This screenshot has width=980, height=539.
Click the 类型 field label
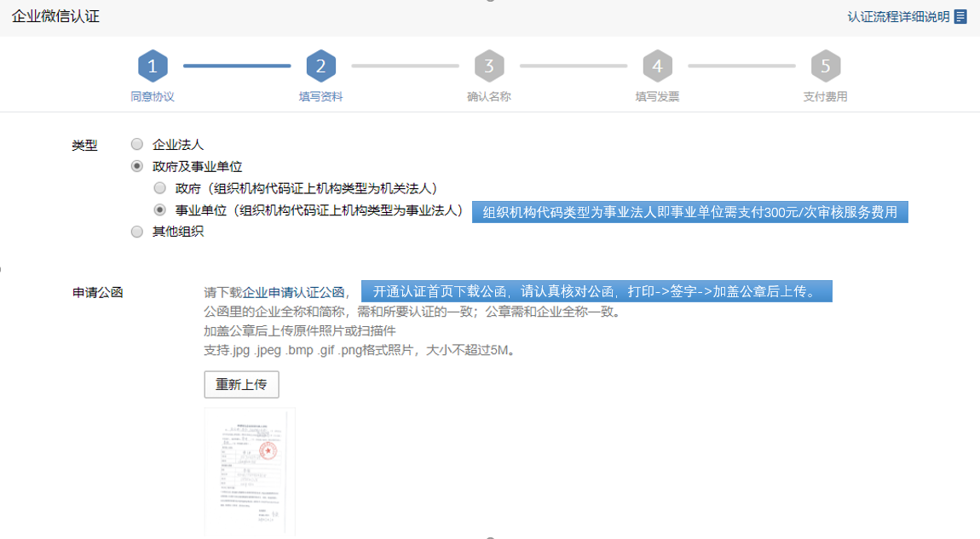point(84,146)
